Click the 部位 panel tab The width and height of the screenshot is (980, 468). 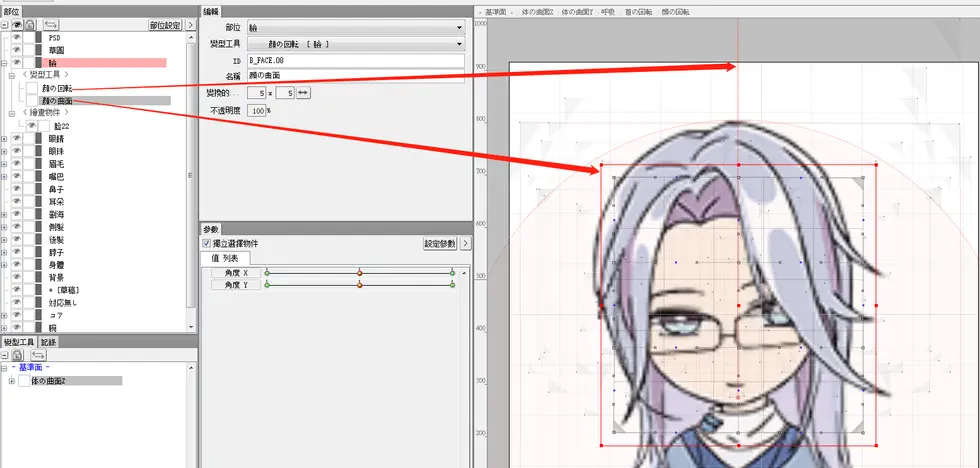(x=11, y=11)
